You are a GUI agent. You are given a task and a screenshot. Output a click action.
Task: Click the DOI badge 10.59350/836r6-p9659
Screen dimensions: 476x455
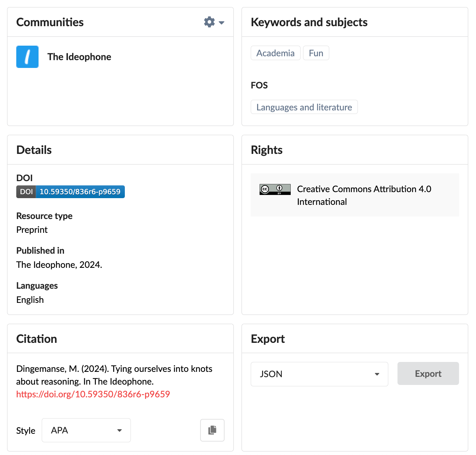(x=80, y=192)
